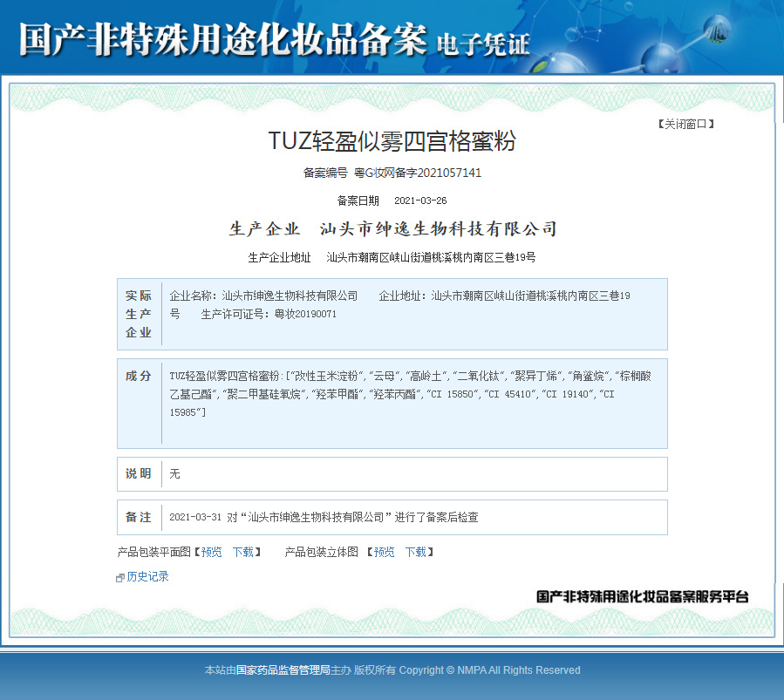
Task: Click the 备注 section label
Action: coord(139,517)
